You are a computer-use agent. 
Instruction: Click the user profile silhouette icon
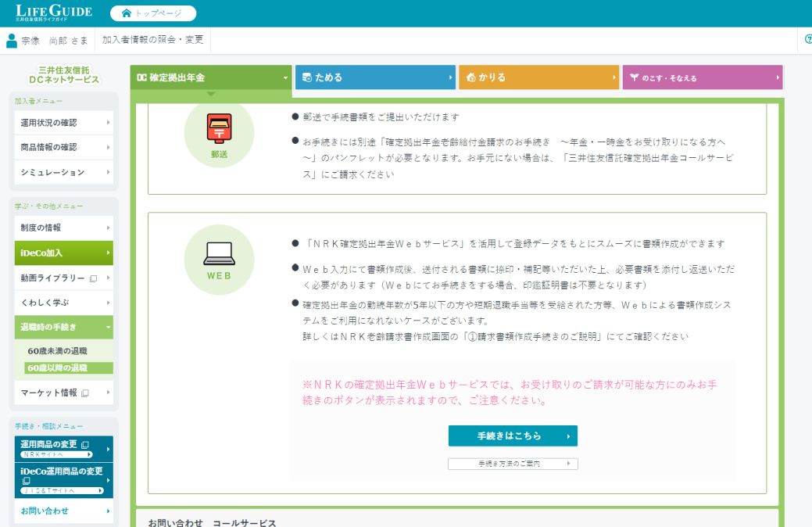click(x=12, y=41)
